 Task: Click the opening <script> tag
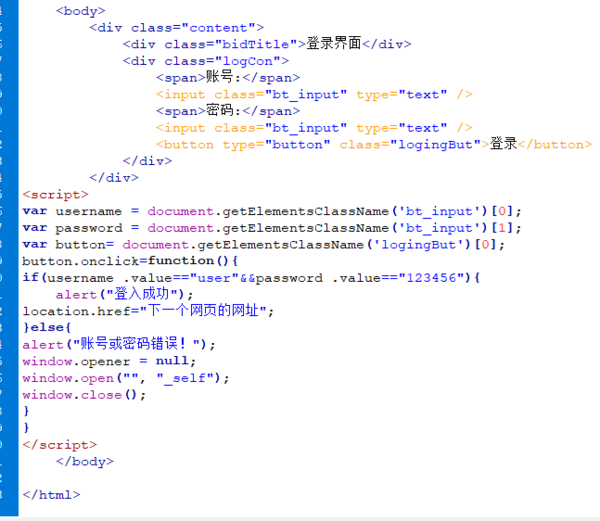pos(55,194)
